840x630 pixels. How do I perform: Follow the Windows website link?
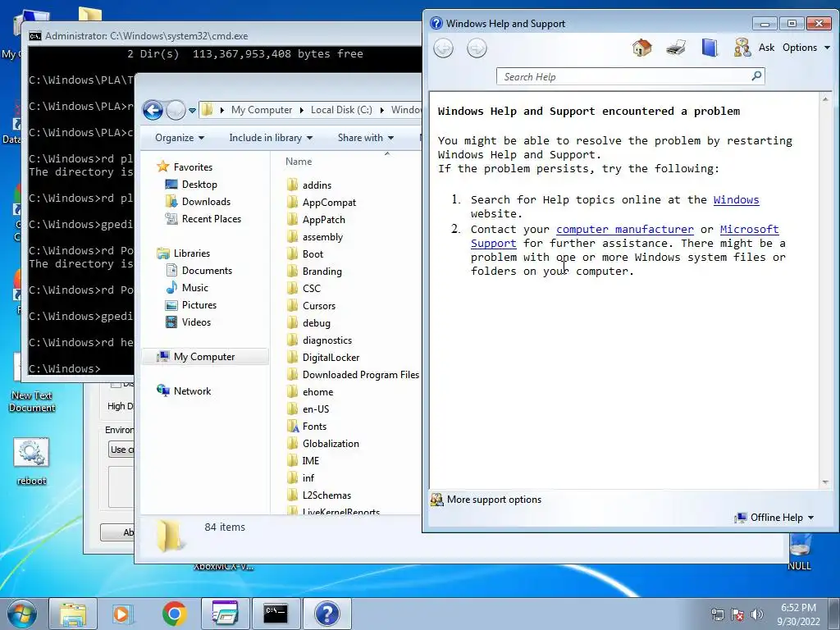736,200
